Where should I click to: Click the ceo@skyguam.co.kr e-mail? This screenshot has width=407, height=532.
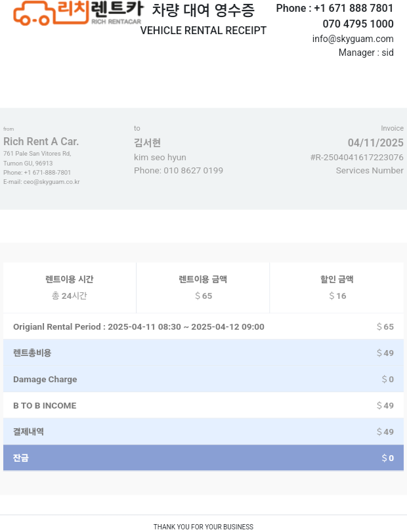click(52, 182)
